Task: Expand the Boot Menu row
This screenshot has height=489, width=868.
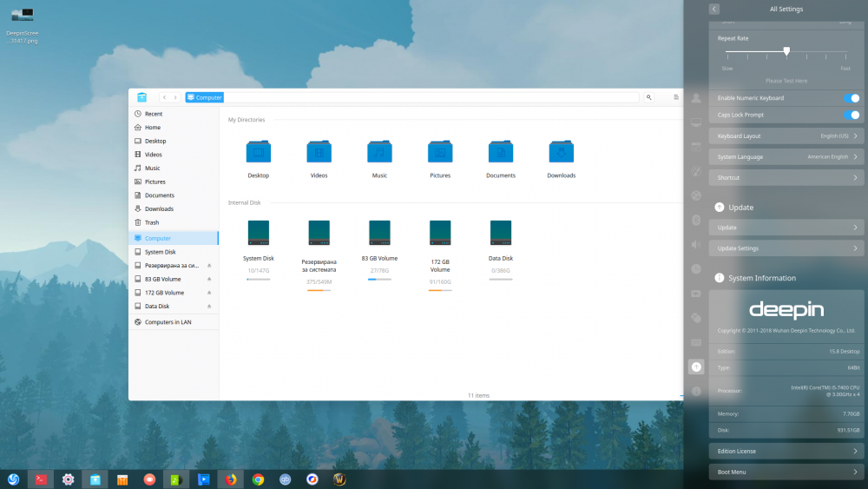Action: (x=786, y=472)
